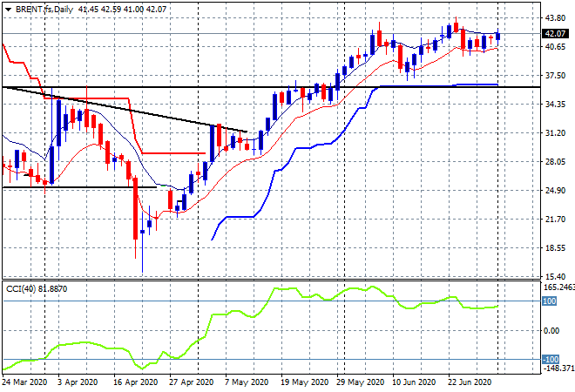Click the -148.371 CCI scale minimum
This screenshot has height=392, width=575.
(x=558, y=368)
